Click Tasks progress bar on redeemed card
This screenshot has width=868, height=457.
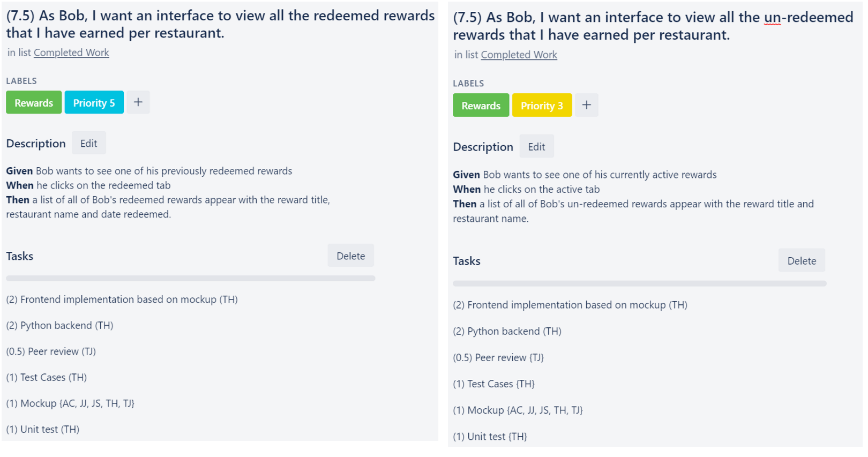[191, 279]
